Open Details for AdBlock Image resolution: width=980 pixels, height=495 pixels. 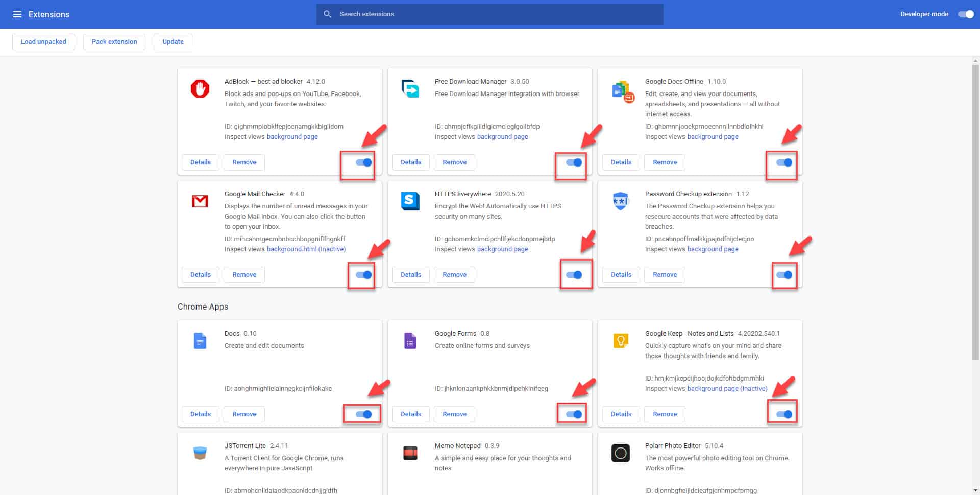[201, 162]
